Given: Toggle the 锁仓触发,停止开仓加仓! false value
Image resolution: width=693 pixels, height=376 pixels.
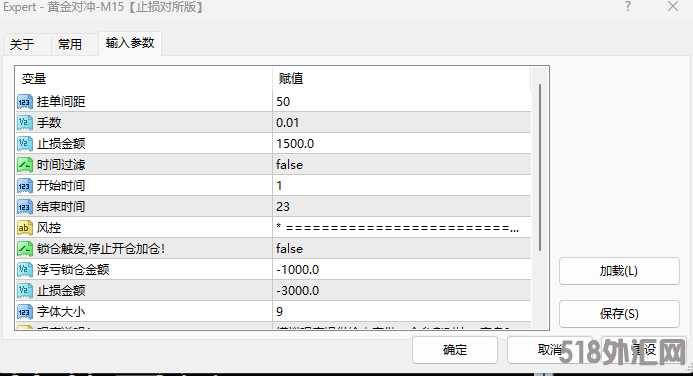Looking at the screenshot, I should tap(402, 249).
